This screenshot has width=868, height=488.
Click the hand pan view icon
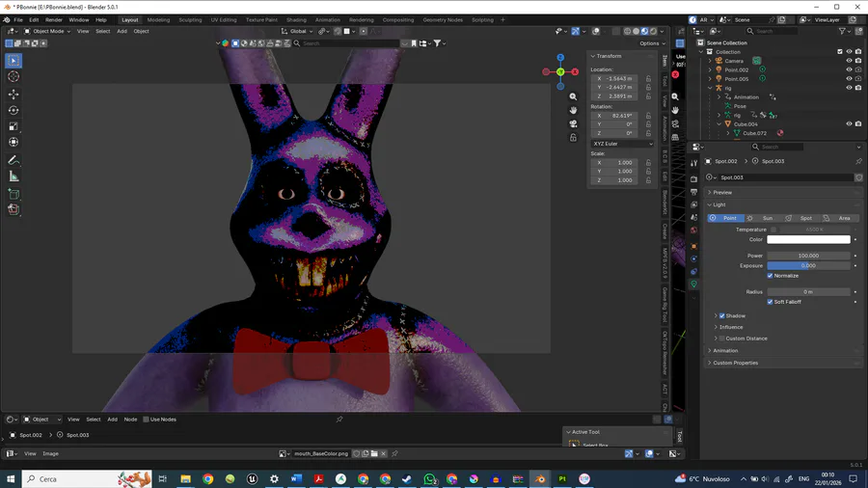click(573, 111)
